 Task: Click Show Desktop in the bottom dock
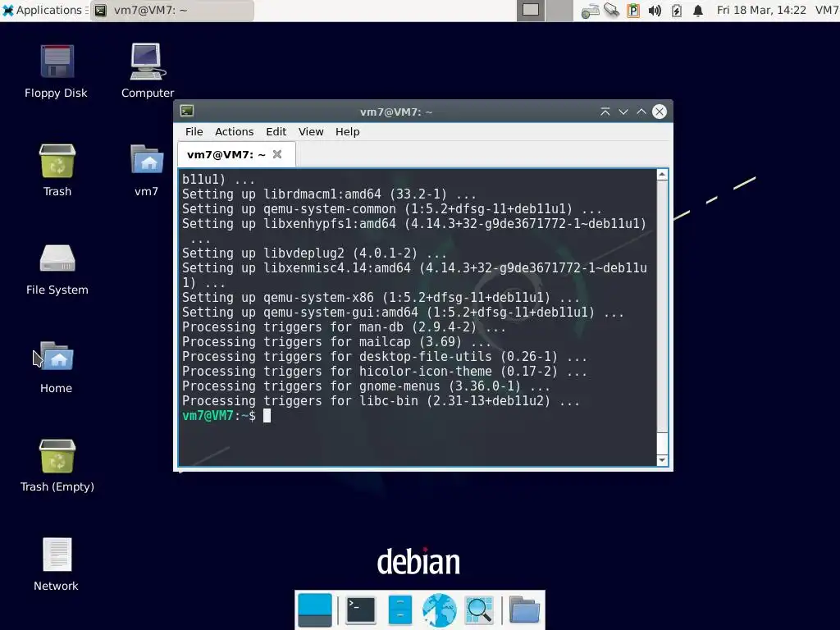tap(314, 610)
